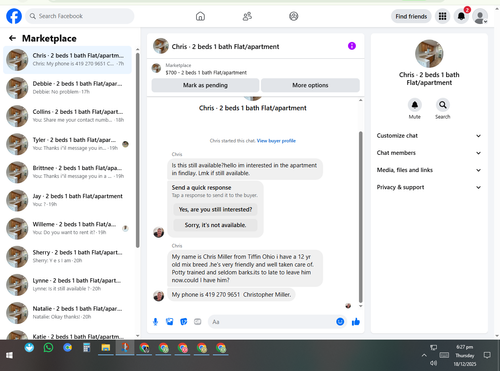Screen dimensions: 500x371
Task: Open Sherry's conversation in the list
Action: [68, 257]
